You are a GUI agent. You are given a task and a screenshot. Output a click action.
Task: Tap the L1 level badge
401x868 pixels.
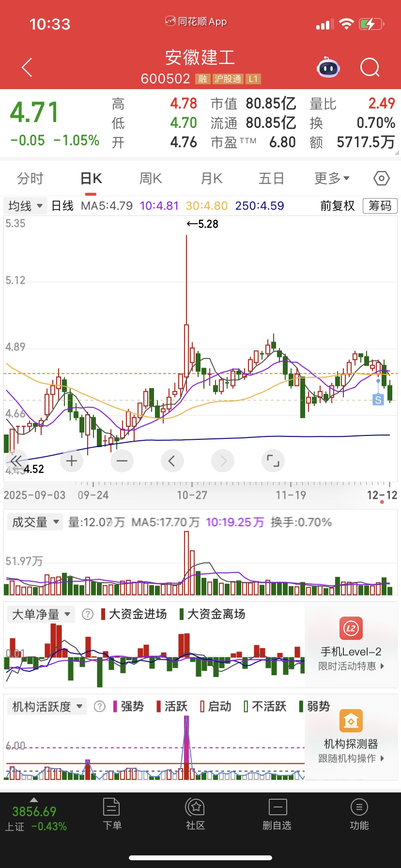tap(253, 79)
